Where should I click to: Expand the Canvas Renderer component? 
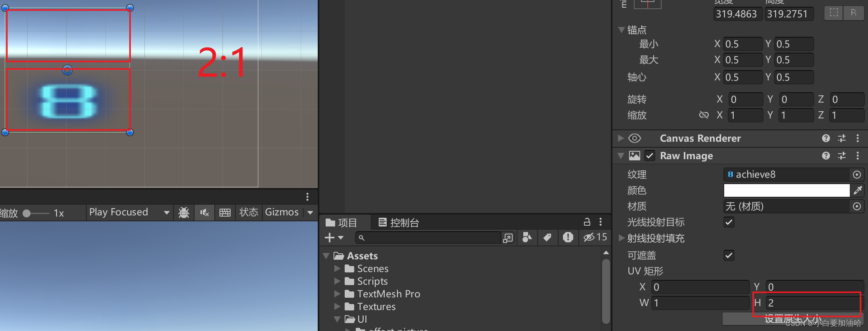coord(621,138)
